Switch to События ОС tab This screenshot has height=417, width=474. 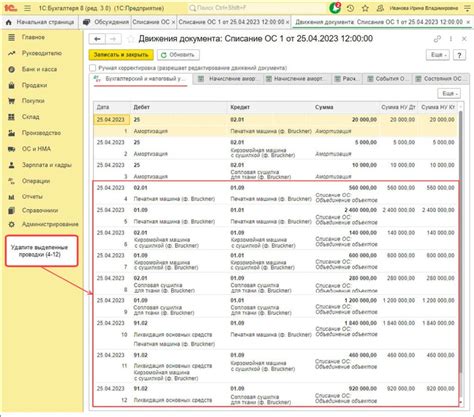(387, 79)
